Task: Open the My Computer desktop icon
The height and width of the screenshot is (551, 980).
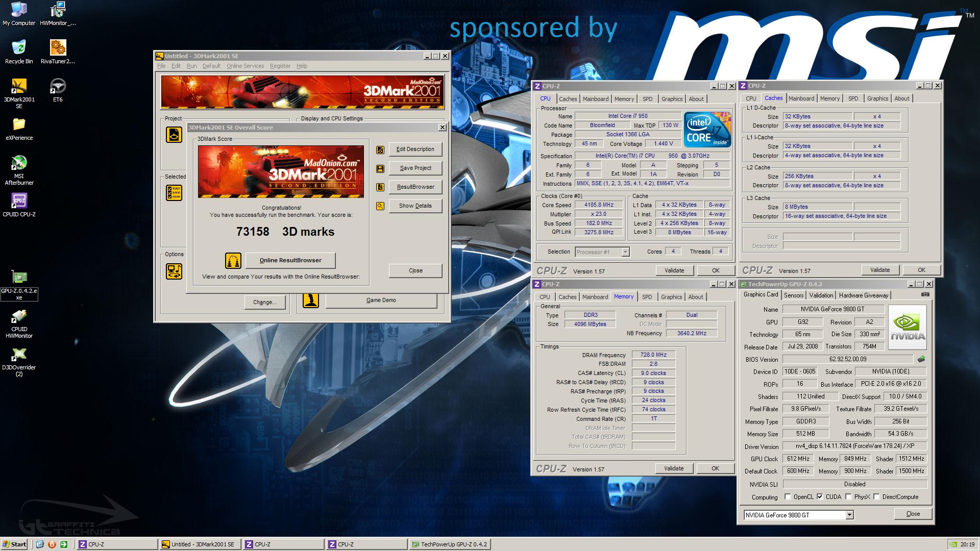Action: click(19, 14)
